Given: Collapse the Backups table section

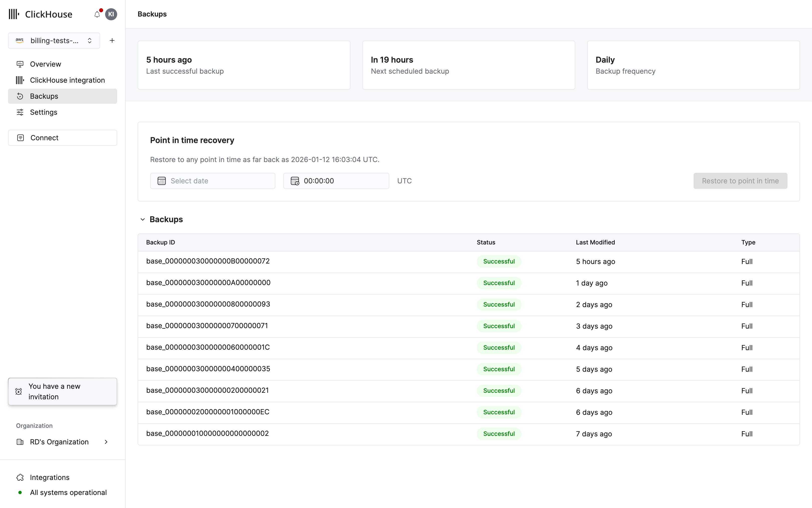Looking at the screenshot, I should [x=143, y=219].
